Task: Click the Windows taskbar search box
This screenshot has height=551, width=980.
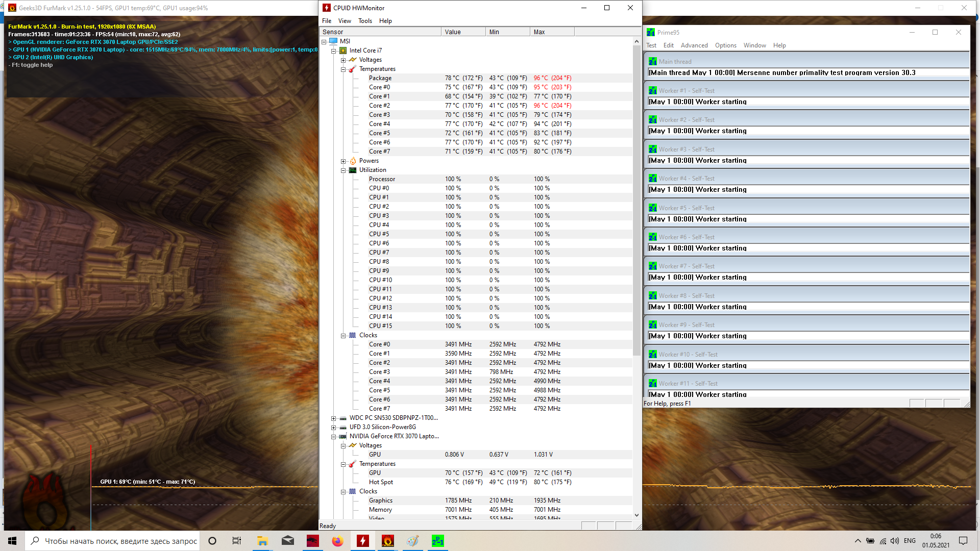Action: (x=112, y=541)
